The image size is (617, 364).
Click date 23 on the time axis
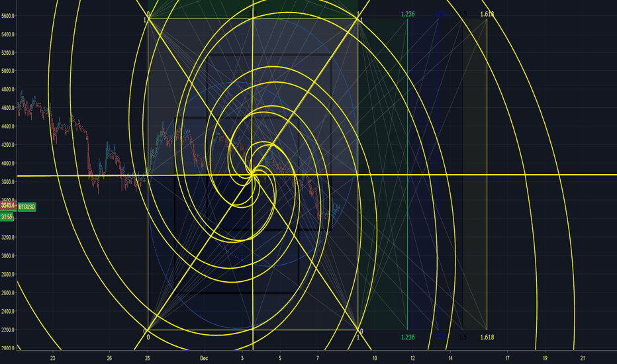point(53,359)
